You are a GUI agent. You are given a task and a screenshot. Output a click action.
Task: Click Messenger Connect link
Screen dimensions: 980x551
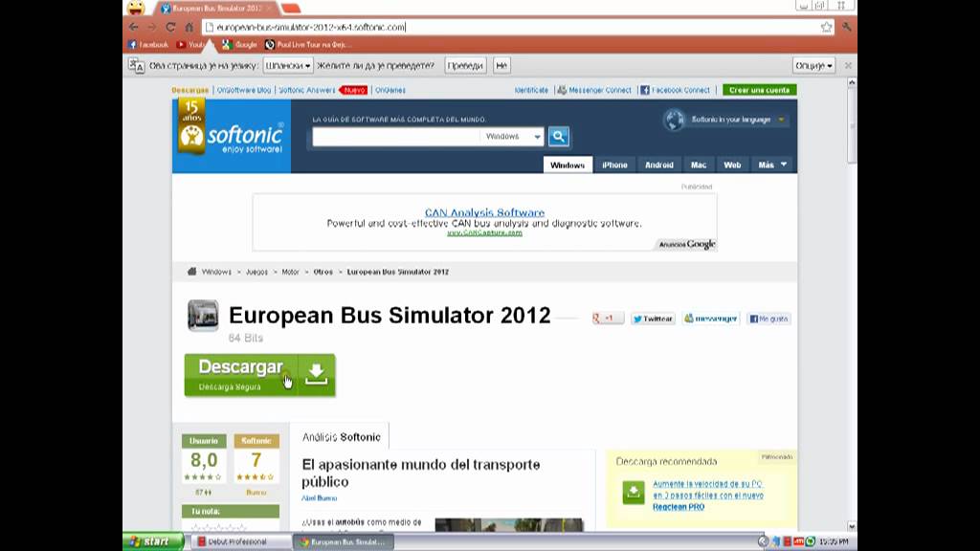tap(594, 90)
